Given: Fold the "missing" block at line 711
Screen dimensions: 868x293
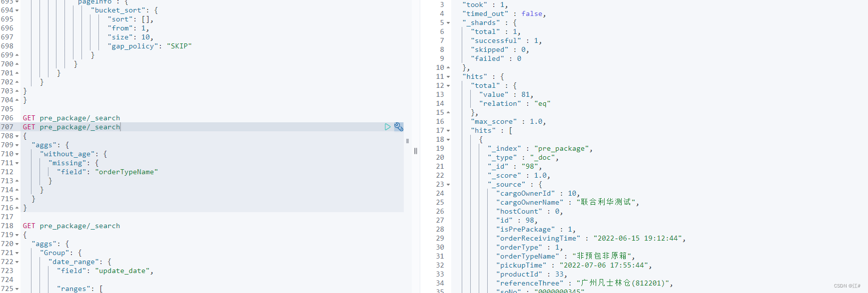Looking at the screenshot, I should (x=17, y=163).
